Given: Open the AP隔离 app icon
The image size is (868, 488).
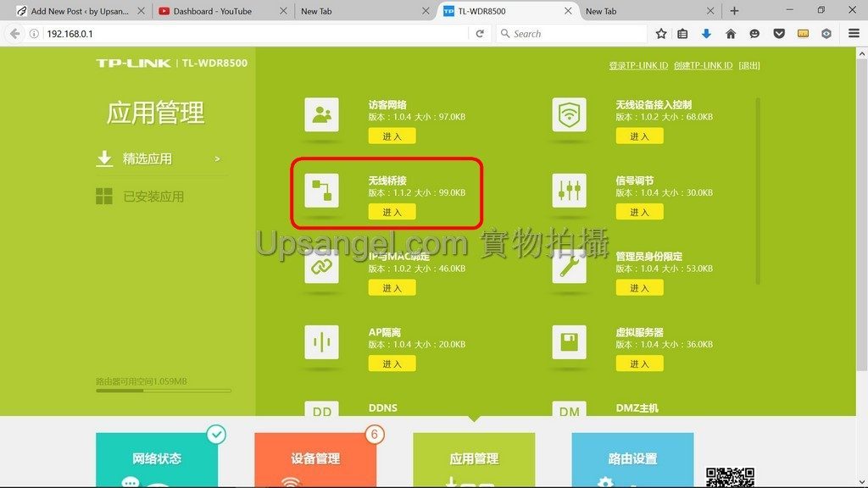Looking at the screenshot, I should click(321, 342).
